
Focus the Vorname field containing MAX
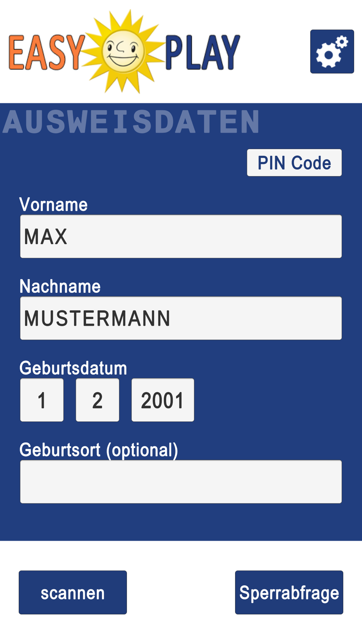click(181, 237)
